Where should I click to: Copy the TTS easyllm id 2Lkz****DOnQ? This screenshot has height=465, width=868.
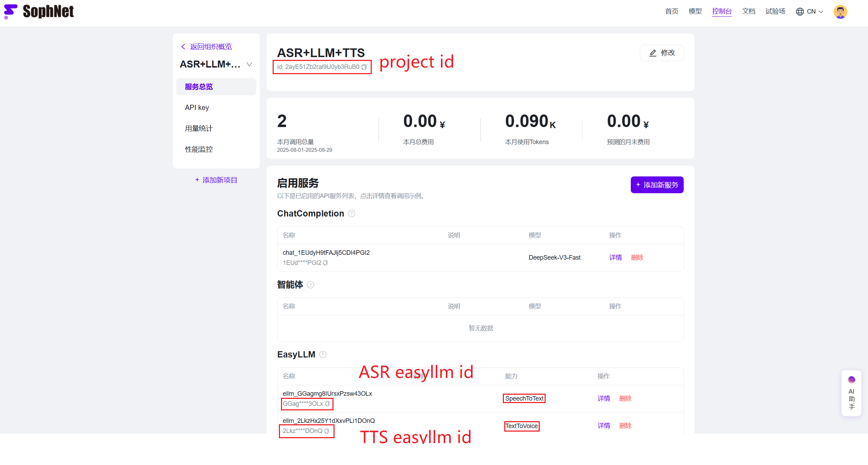(327, 431)
